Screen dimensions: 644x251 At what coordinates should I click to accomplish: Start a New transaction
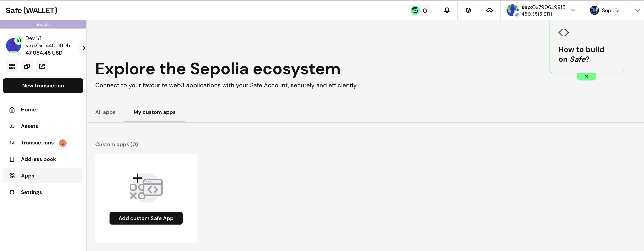pos(43,86)
